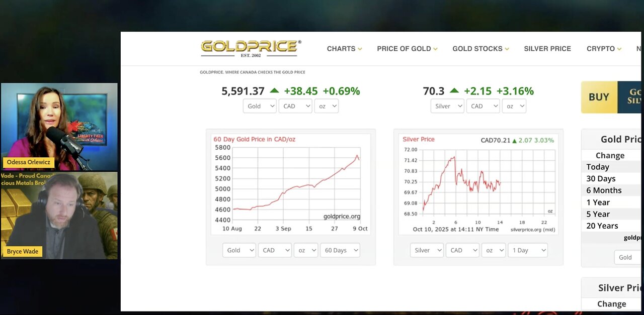Go to the SILVER PRICE page
Screen dimensions: 644x315
click(x=547, y=49)
